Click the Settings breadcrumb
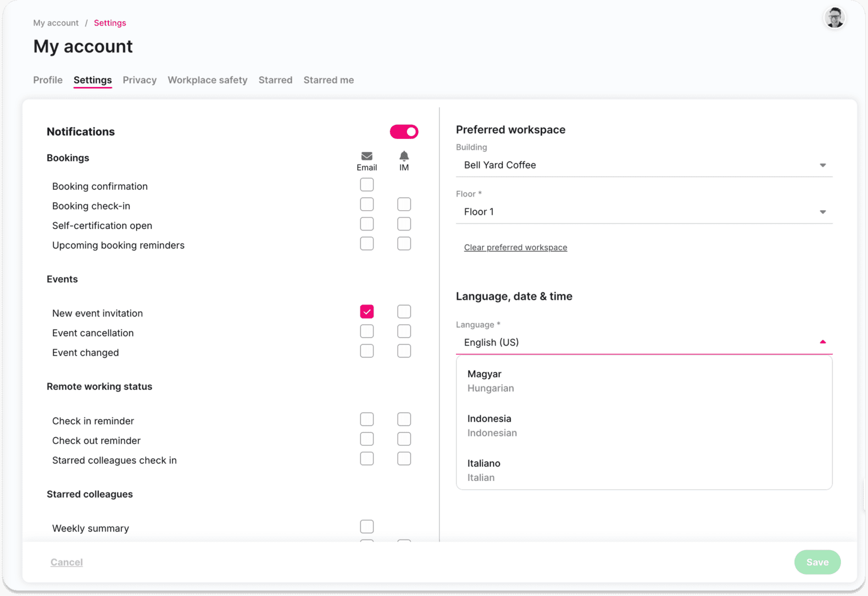The height and width of the screenshot is (596, 868). tap(110, 23)
